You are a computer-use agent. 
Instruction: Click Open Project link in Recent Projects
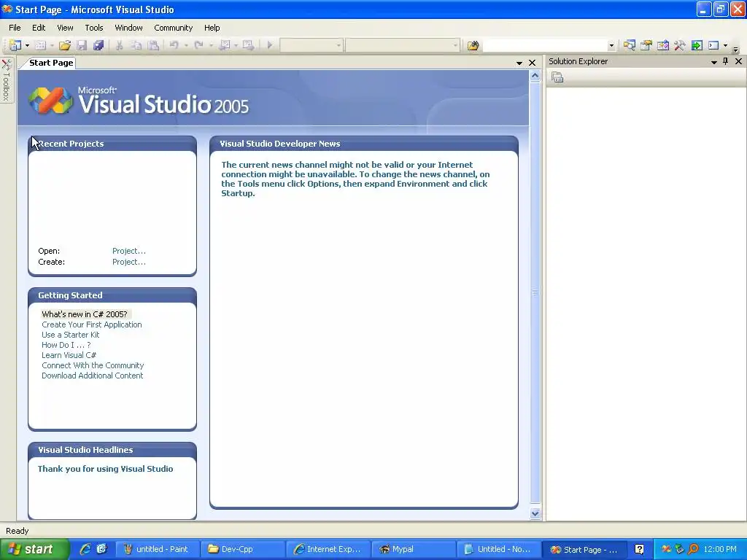tap(128, 251)
